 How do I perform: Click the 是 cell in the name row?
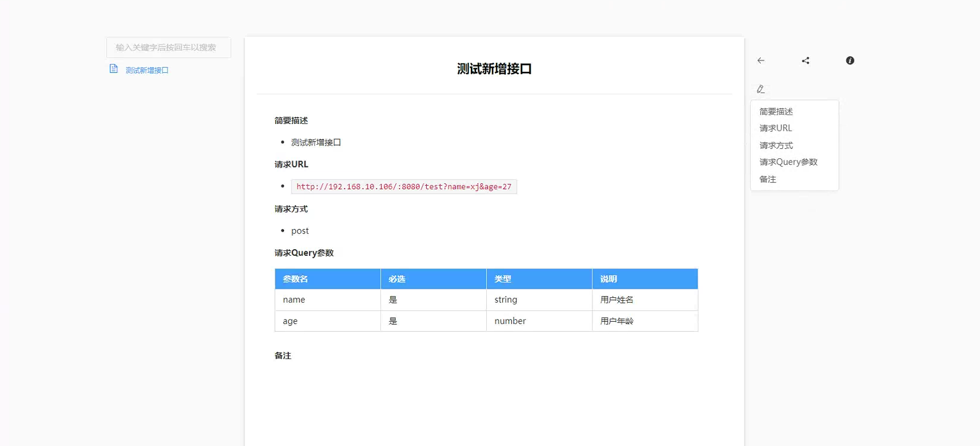pyautogui.click(x=434, y=300)
